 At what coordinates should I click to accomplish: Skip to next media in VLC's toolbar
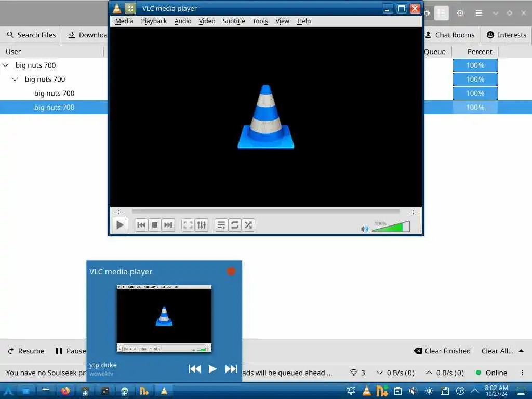(x=168, y=225)
